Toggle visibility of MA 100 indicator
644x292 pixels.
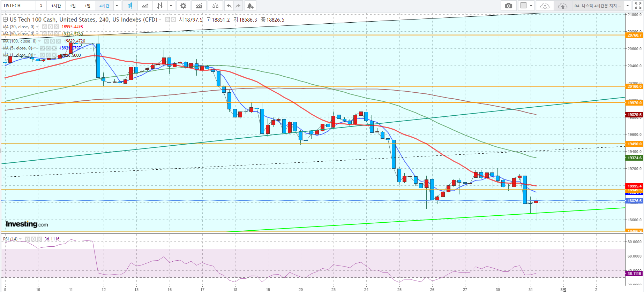coord(47,41)
